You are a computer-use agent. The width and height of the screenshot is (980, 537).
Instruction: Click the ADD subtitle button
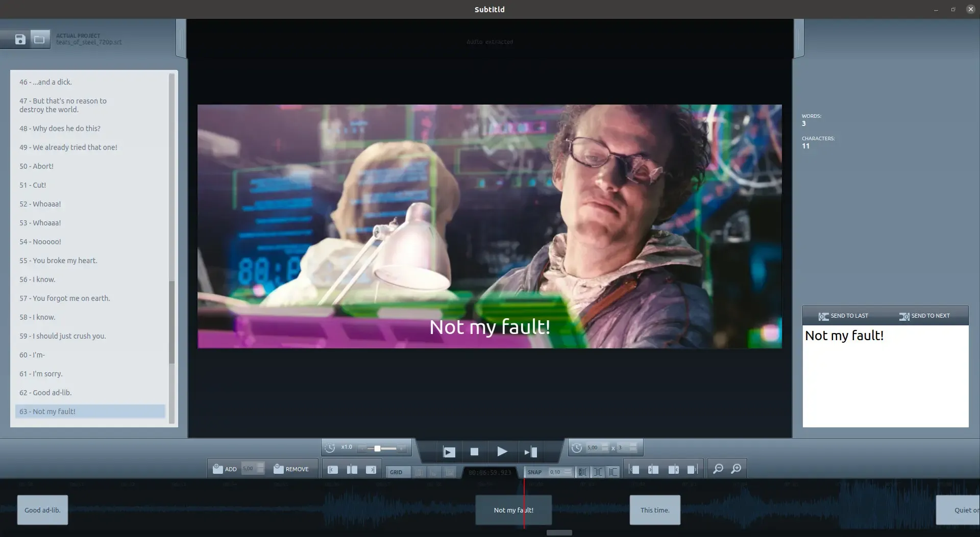[x=225, y=469]
